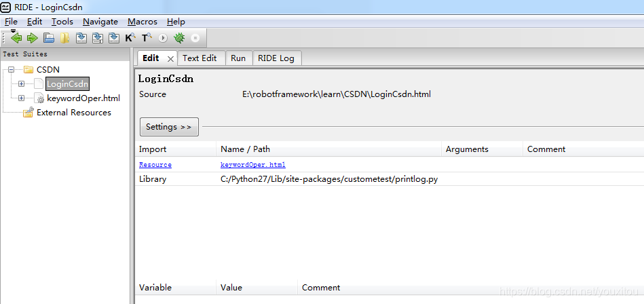The width and height of the screenshot is (644, 304).
Task: Click the External Resources folder icon
Action: pos(28,112)
